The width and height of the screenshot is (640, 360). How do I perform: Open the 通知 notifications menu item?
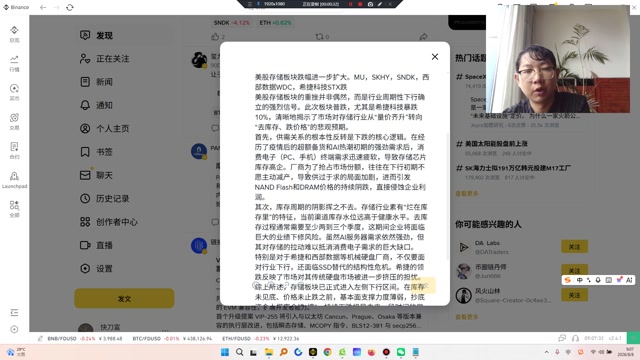124,105
